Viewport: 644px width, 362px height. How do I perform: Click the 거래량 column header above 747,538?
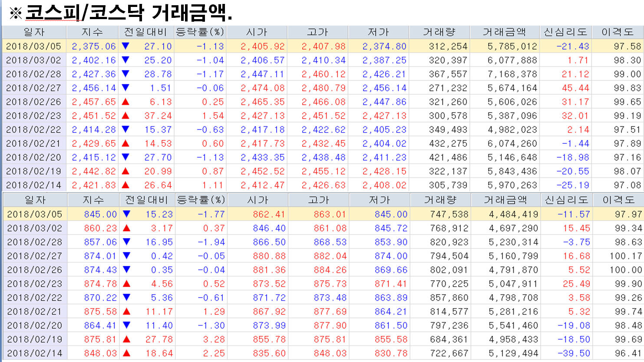[x=440, y=200]
